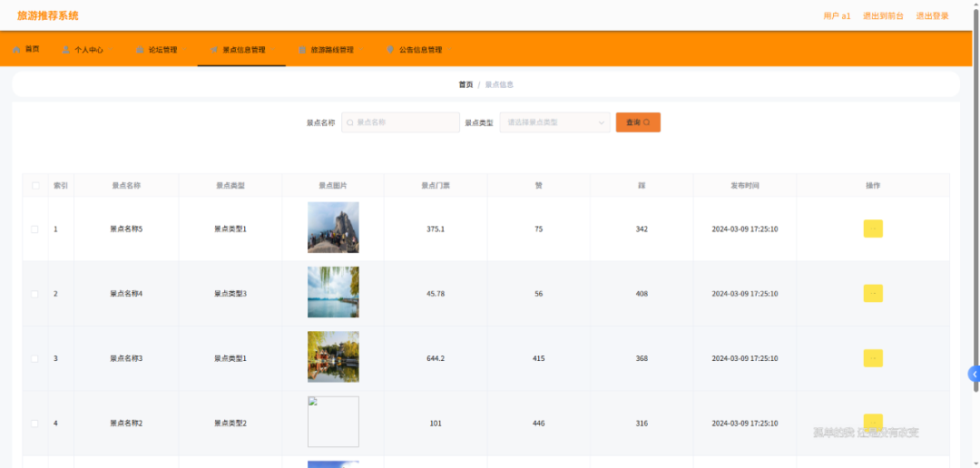Open the lake photo thumbnail of 景点名称4
This screenshot has height=468, width=980.
coord(333,292)
